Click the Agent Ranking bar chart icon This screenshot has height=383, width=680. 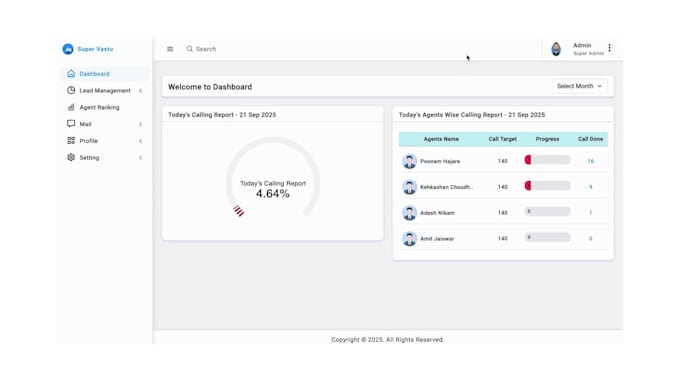tap(71, 107)
